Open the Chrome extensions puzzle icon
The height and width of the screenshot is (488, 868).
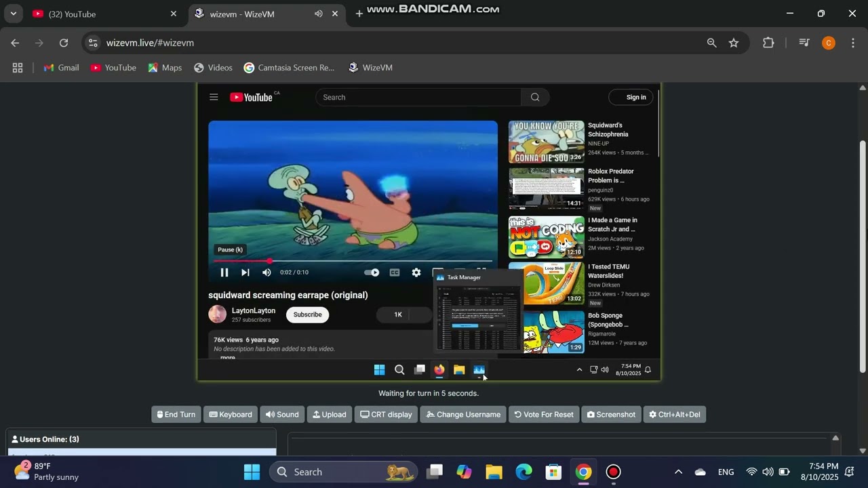768,43
